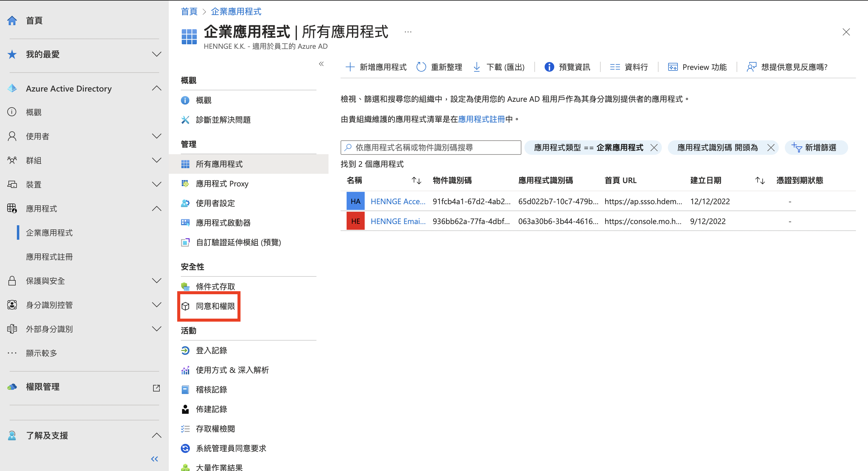Image resolution: width=868 pixels, height=471 pixels.
Task: Remove the 應用程式類型 filter with X
Action: coord(654,148)
